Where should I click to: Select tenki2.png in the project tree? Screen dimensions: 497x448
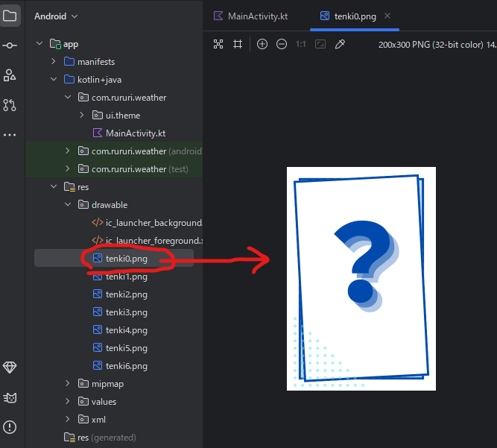pos(120,294)
